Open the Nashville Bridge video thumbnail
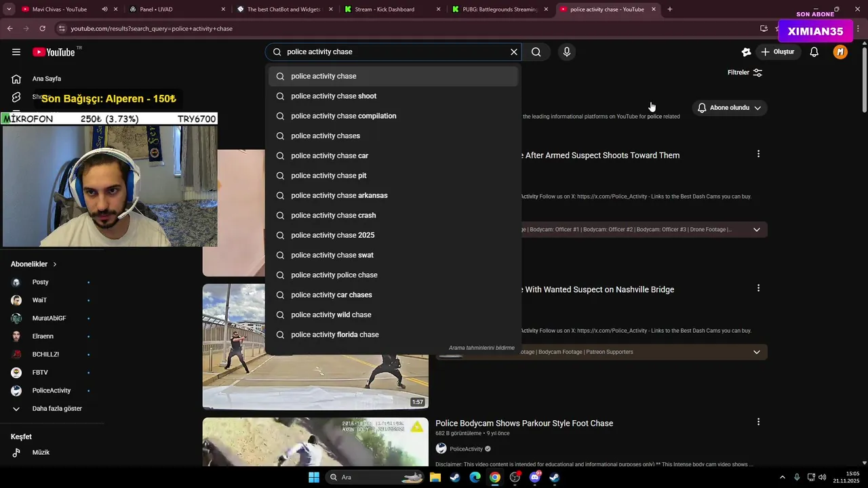This screenshot has height=488, width=868. click(315, 346)
